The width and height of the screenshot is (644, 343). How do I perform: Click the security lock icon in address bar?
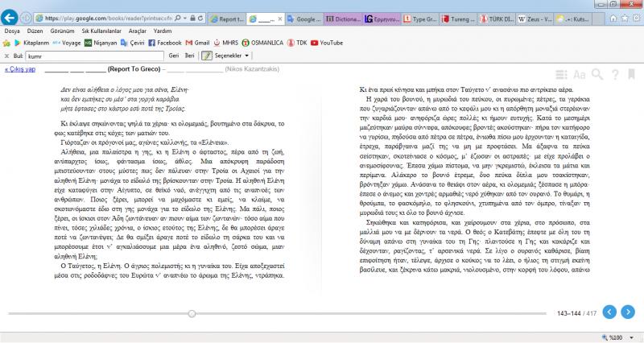[x=192, y=19]
